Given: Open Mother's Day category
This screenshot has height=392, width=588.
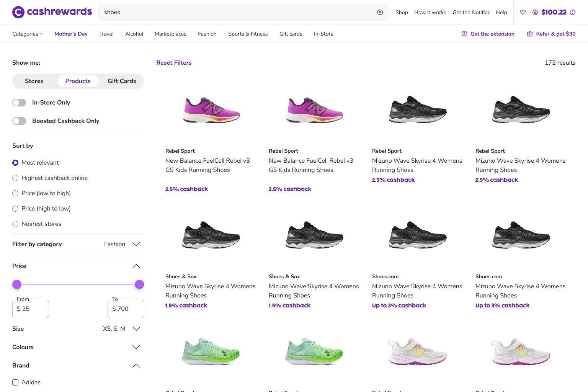Looking at the screenshot, I should point(71,34).
